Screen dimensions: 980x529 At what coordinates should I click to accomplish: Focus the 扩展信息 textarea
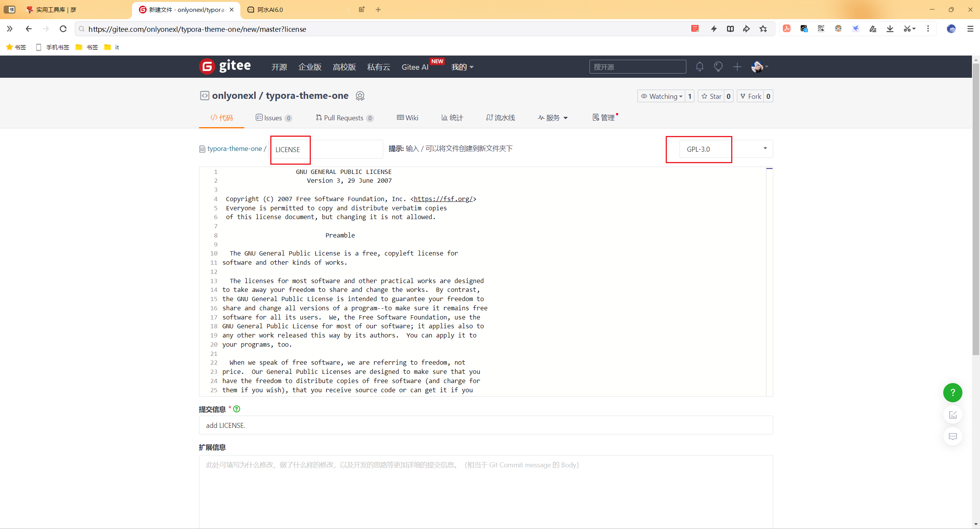tap(486, 492)
